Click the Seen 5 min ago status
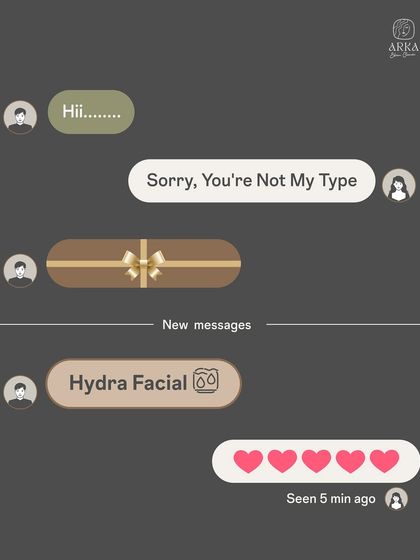420x560 pixels. point(331,499)
